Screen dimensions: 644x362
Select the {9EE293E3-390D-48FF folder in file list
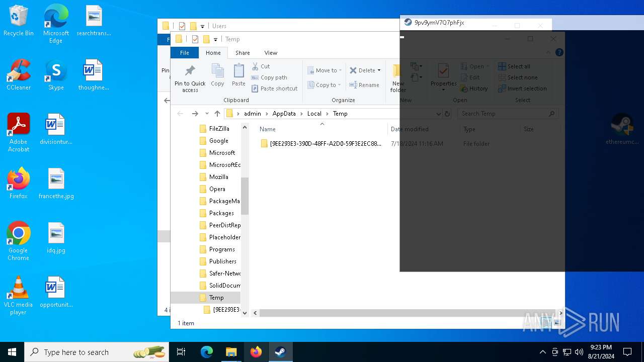[321, 144]
